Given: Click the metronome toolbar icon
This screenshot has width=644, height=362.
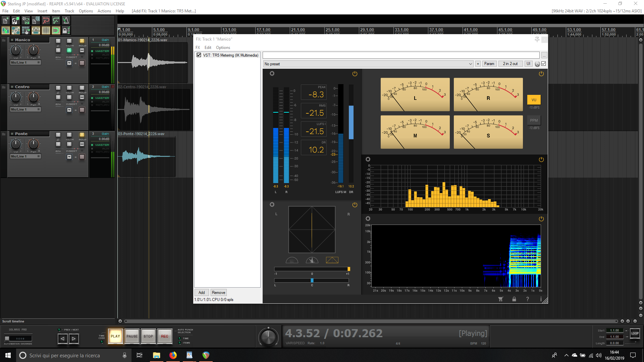Looking at the screenshot, I should point(66,21).
